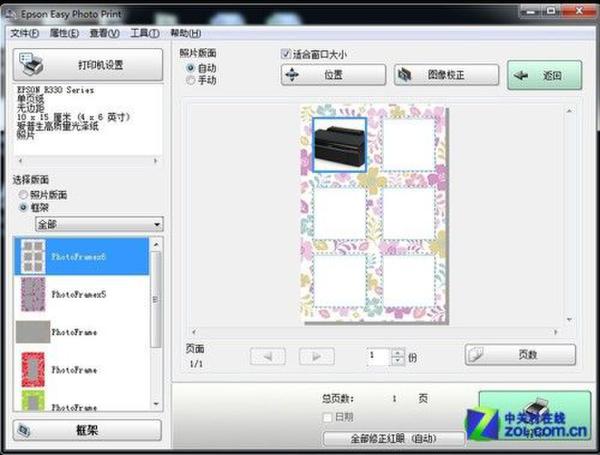Open the 帮助(H) menu
The height and width of the screenshot is (455, 600).
[186, 34]
